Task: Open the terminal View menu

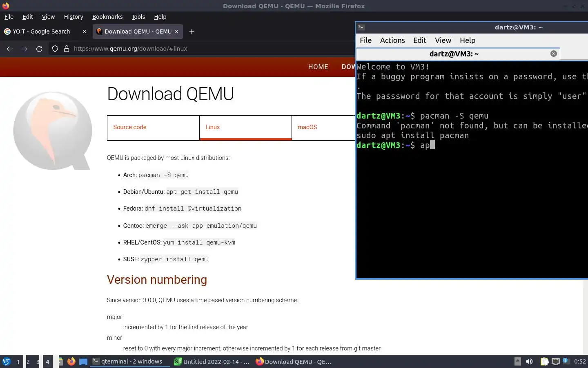Action: click(x=443, y=40)
